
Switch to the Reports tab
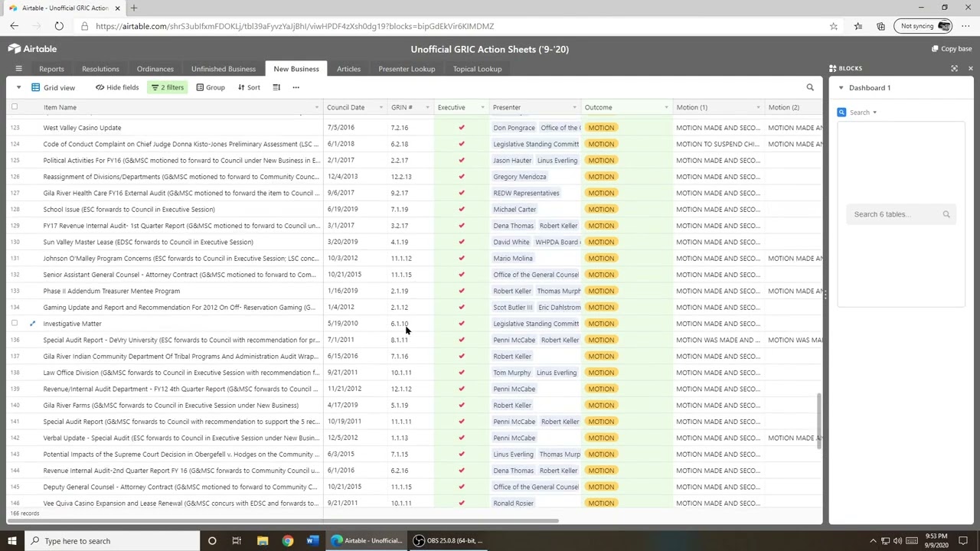pos(51,69)
